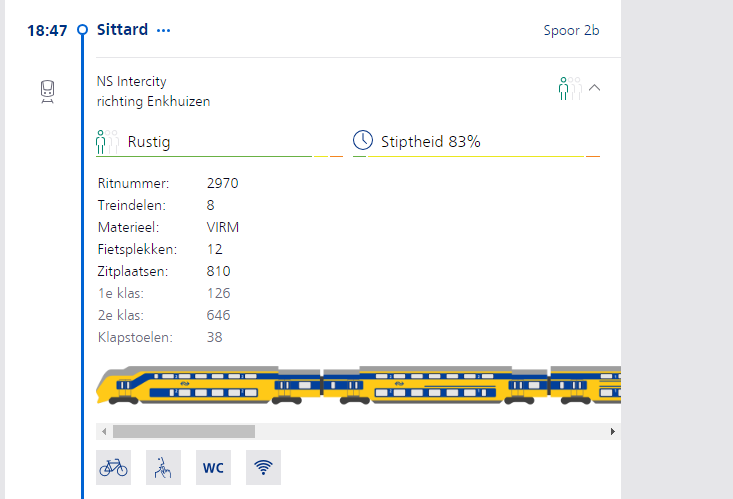
Task: Click the train icon in the left margin
Action: pyautogui.click(x=47, y=92)
